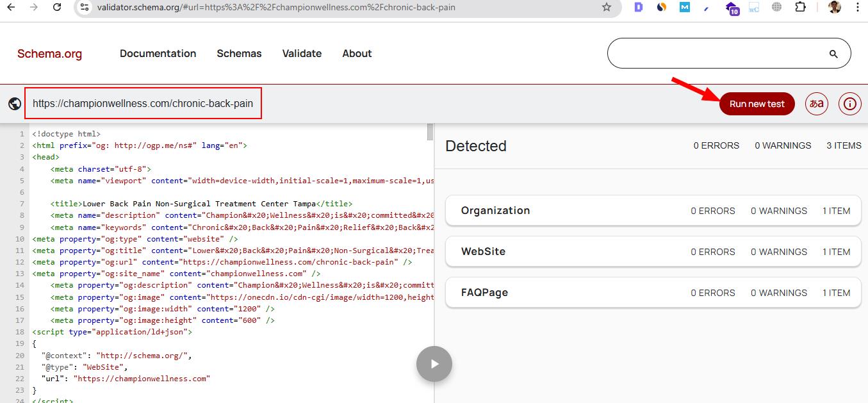The width and height of the screenshot is (868, 403).
Task: Go to the Validate page
Action: coord(302,54)
